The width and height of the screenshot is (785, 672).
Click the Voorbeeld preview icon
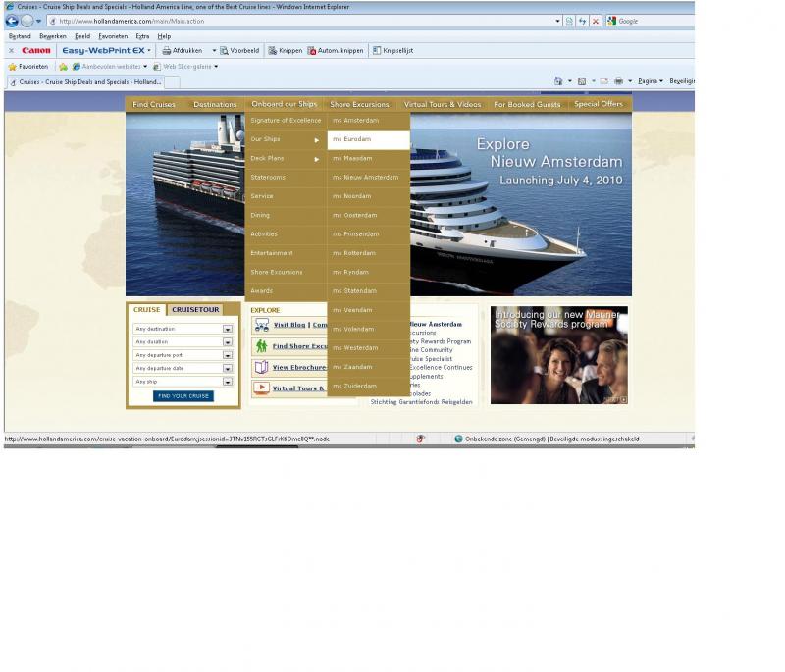tap(225, 51)
